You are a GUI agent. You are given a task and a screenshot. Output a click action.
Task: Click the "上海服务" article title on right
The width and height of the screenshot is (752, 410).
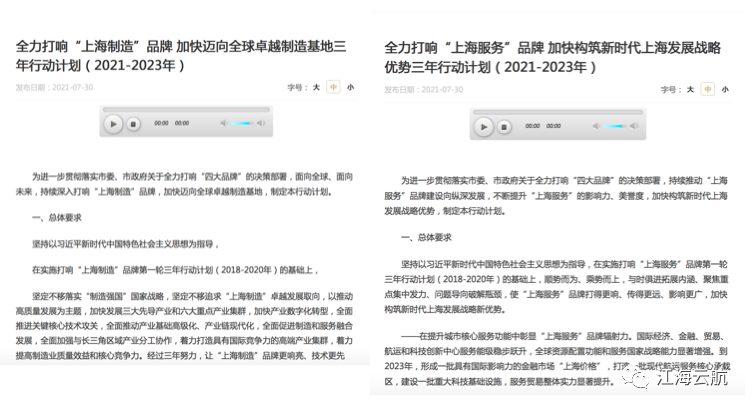(552, 58)
